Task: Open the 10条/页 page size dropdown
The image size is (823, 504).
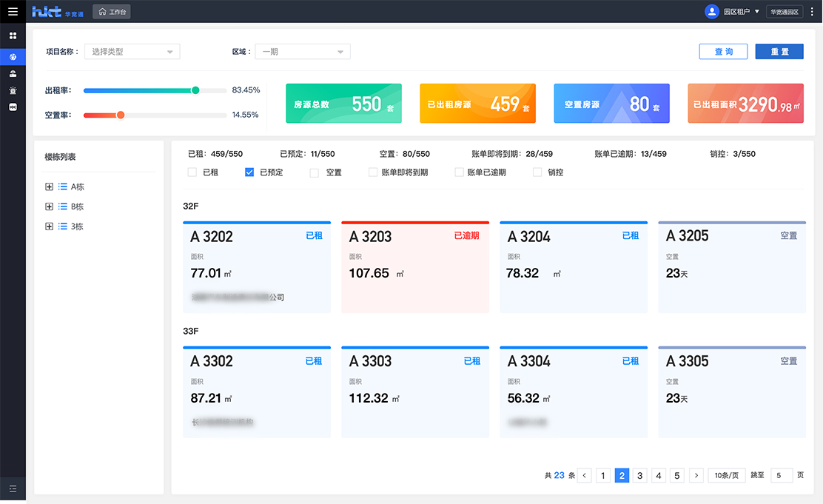Action: 727,476
